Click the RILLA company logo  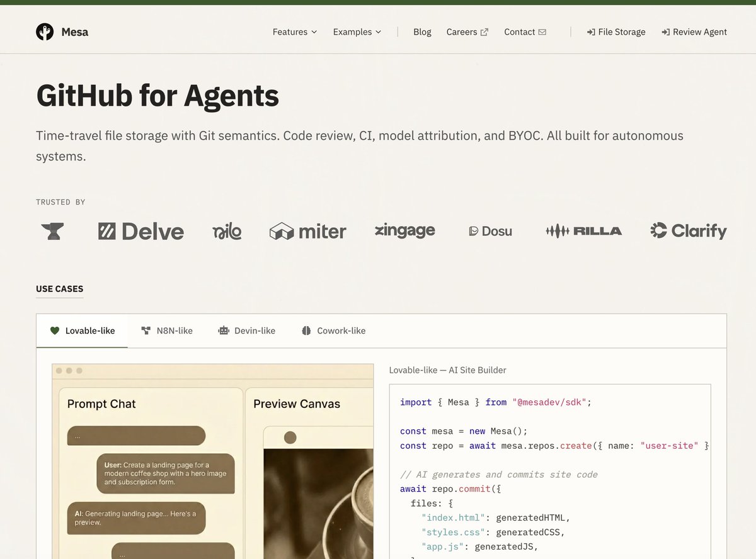584,231
